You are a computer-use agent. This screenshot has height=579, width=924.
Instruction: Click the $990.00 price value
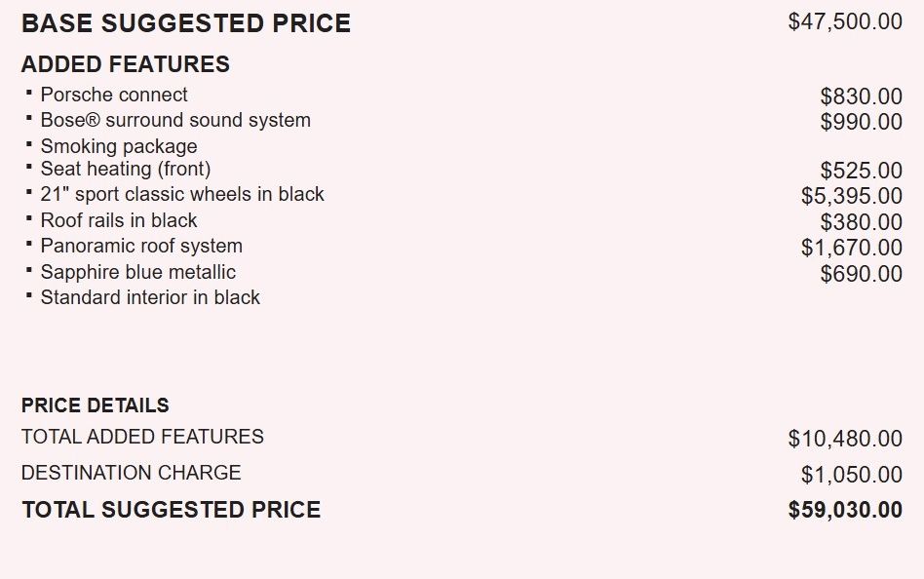[x=861, y=122]
